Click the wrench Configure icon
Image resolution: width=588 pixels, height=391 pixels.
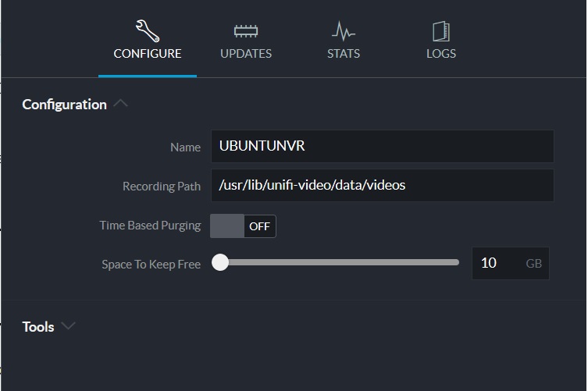(x=148, y=30)
